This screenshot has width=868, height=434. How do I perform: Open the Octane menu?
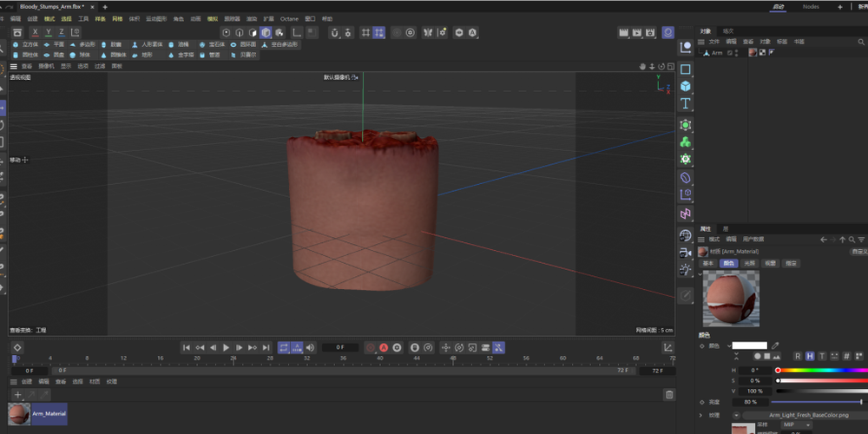coord(288,18)
